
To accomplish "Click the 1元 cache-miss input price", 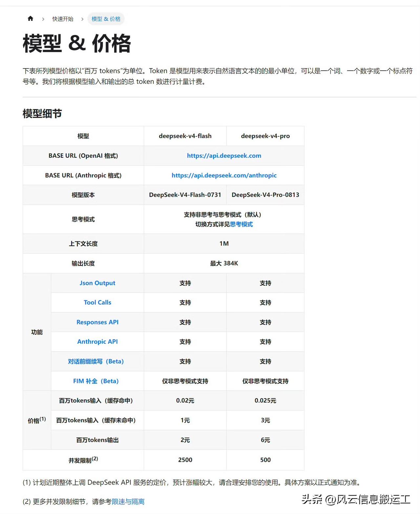I will [185, 420].
